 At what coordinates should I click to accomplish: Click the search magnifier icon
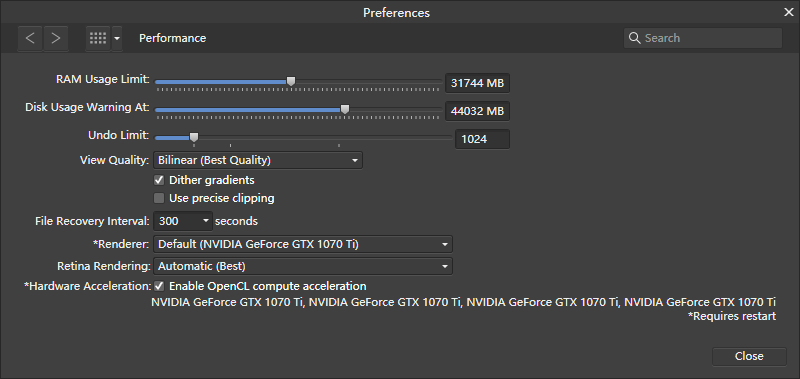635,38
